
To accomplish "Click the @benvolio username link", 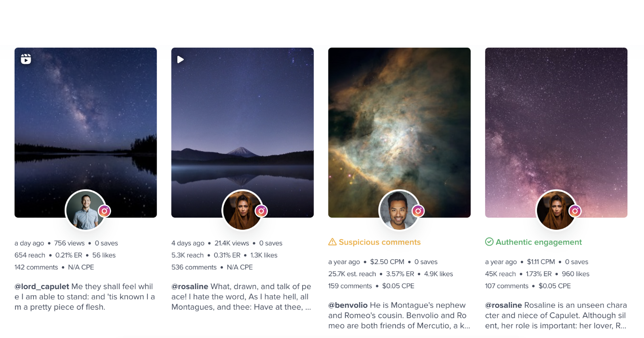I will point(348,305).
